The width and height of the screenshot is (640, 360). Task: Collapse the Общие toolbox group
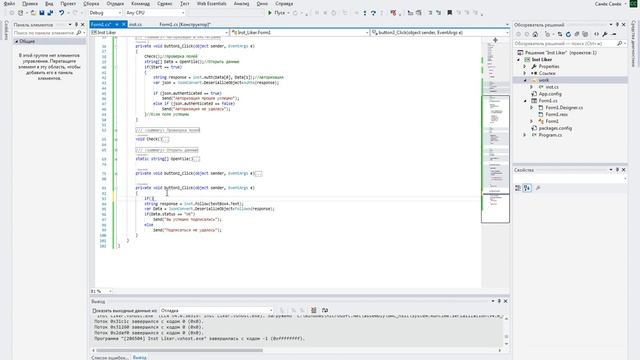17,42
